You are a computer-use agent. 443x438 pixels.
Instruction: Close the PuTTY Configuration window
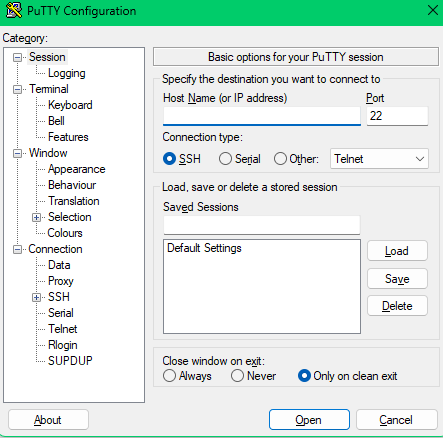(432, 11)
